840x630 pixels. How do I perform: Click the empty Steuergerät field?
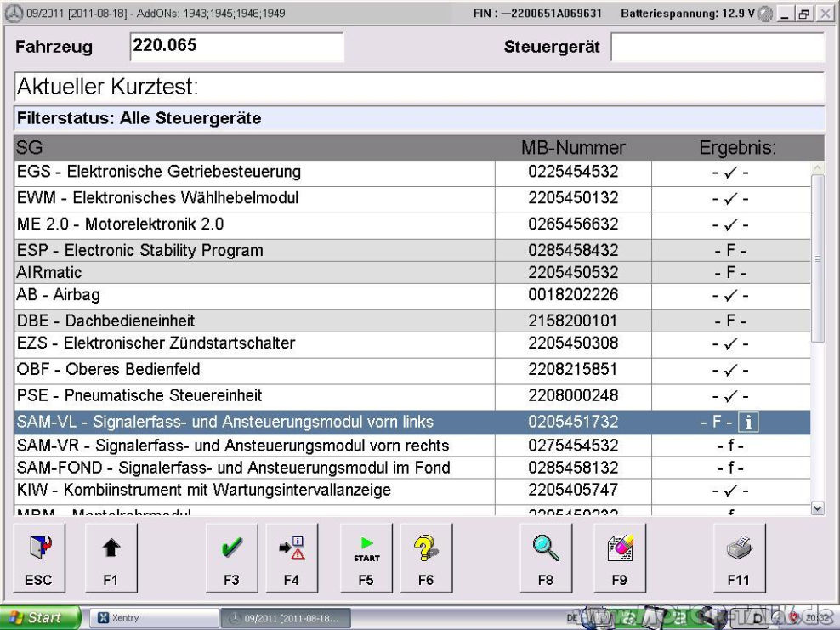click(718, 47)
